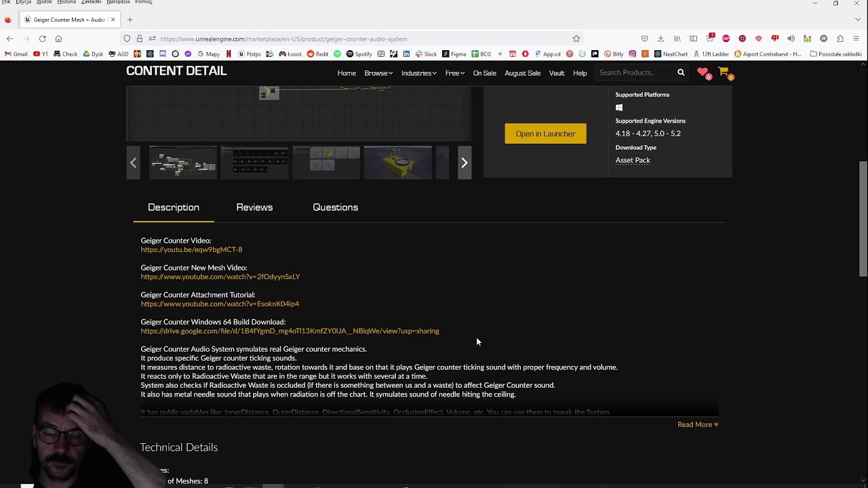This screenshot has height=488, width=868.
Task: Open Pozostałe zakładki bookmarks folder
Action: click(835, 54)
